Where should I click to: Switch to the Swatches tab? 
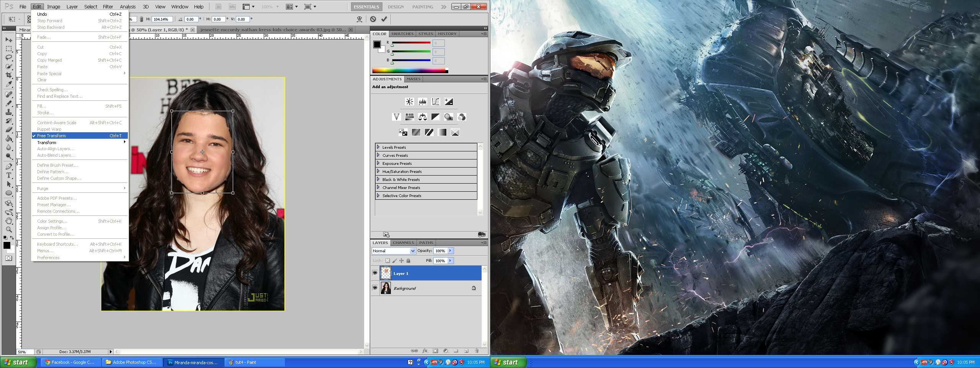tap(402, 34)
